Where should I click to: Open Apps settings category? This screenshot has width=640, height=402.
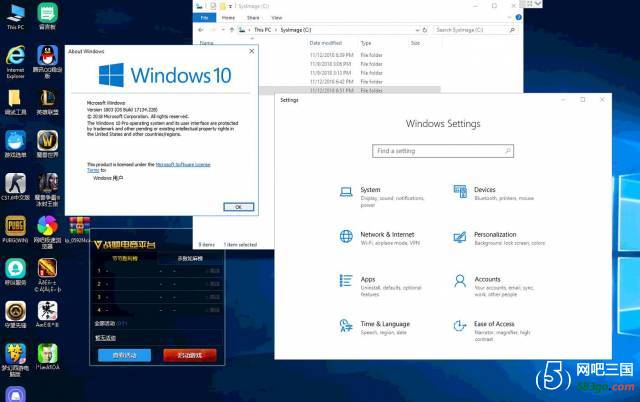pos(380,286)
